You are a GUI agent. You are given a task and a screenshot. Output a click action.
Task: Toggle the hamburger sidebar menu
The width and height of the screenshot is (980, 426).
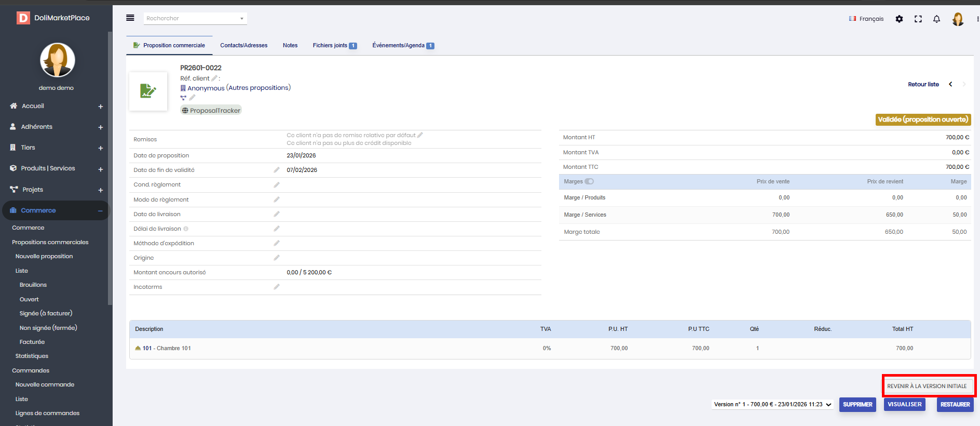pyautogui.click(x=130, y=18)
